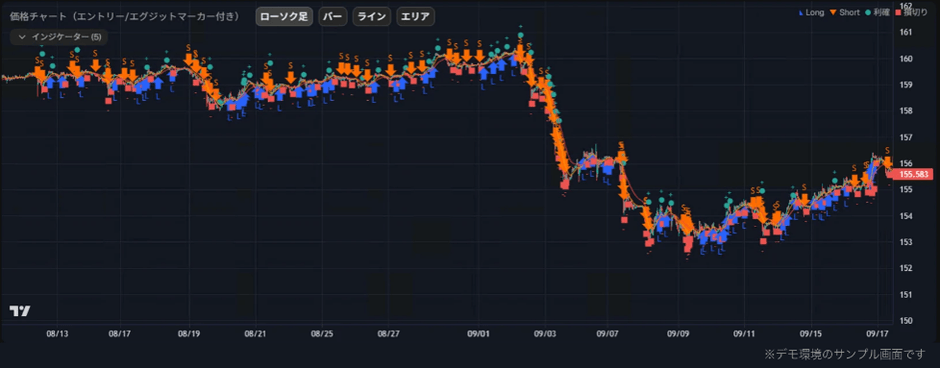Click the teal 利確 circle legend icon
The height and width of the screenshot is (368, 940).
867,12
